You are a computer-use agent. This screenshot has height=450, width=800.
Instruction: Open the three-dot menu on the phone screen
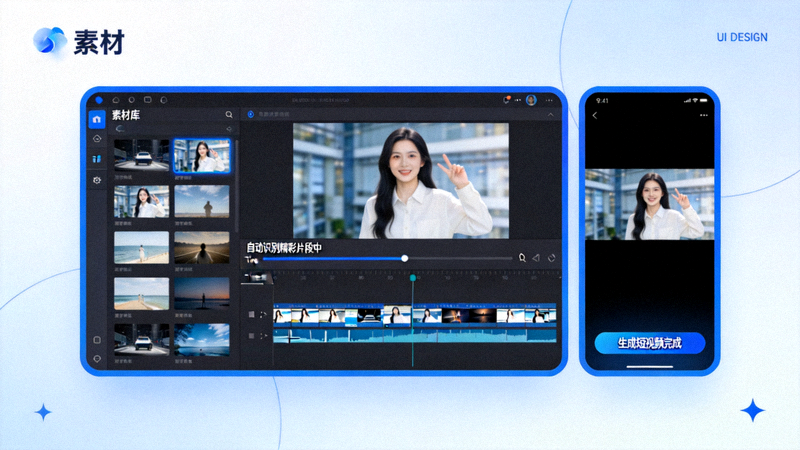pyautogui.click(x=704, y=115)
